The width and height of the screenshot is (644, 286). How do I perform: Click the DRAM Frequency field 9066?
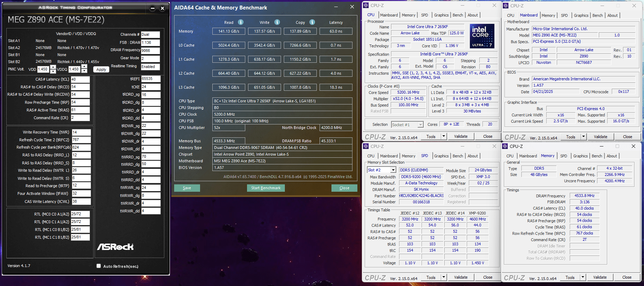click(150, 50)
